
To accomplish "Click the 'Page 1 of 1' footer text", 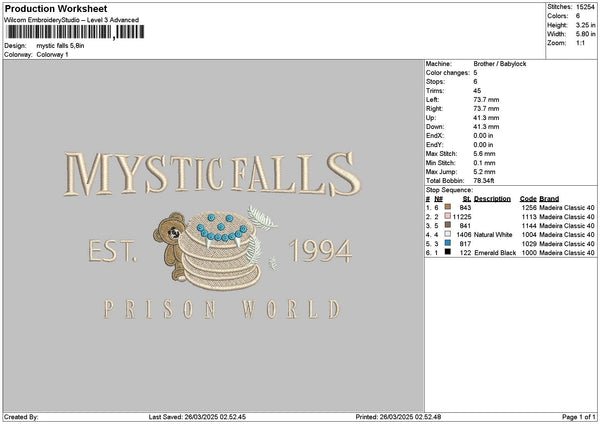I will pos(579,417).
